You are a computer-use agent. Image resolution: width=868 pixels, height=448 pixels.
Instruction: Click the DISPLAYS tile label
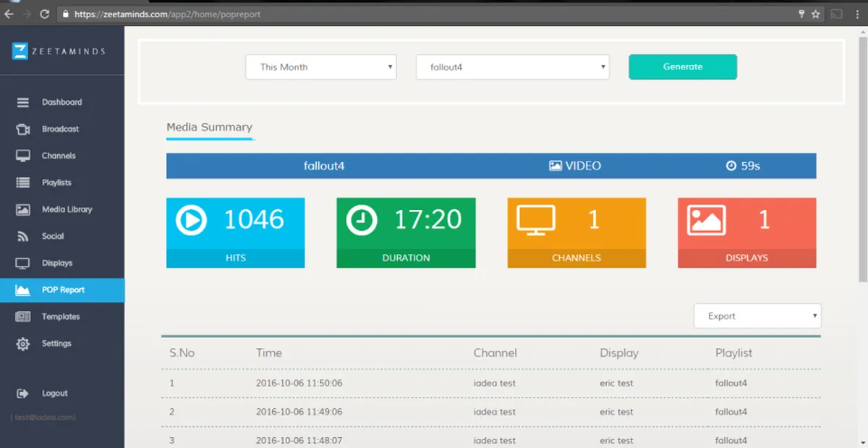pyautogui.click(x=747, y=258)
